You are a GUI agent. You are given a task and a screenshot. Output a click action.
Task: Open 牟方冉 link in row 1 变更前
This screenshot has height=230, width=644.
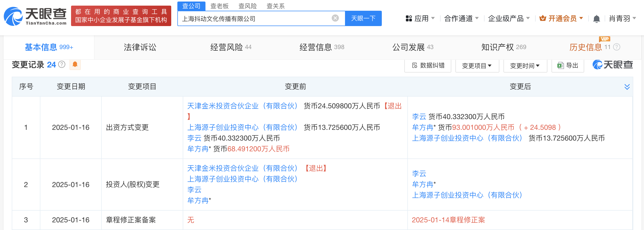coord(198,149)
